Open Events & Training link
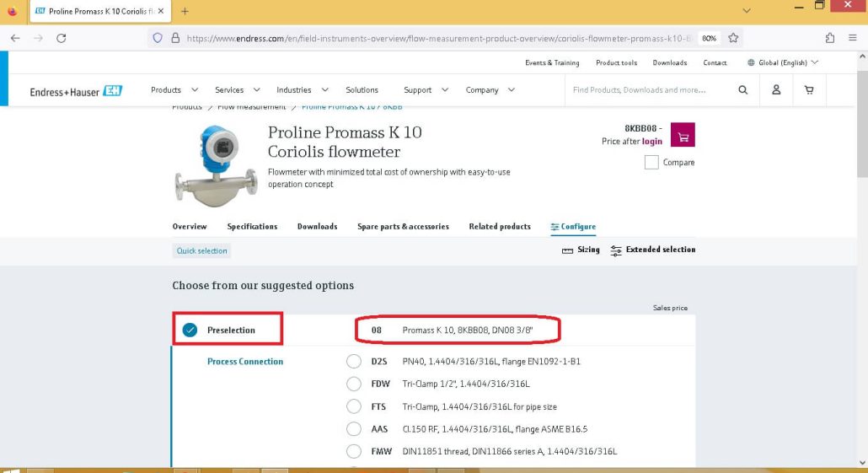868x473 pixels. tap(552, 62)
